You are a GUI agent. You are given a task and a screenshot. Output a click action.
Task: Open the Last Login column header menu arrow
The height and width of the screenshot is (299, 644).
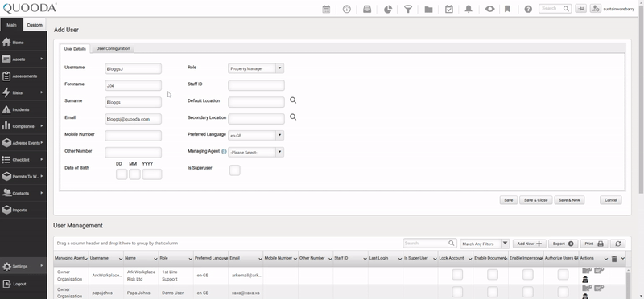pos(399,259)
